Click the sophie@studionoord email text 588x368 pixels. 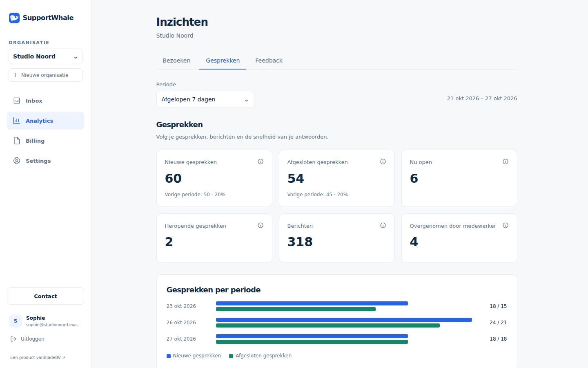coord(53,325)
